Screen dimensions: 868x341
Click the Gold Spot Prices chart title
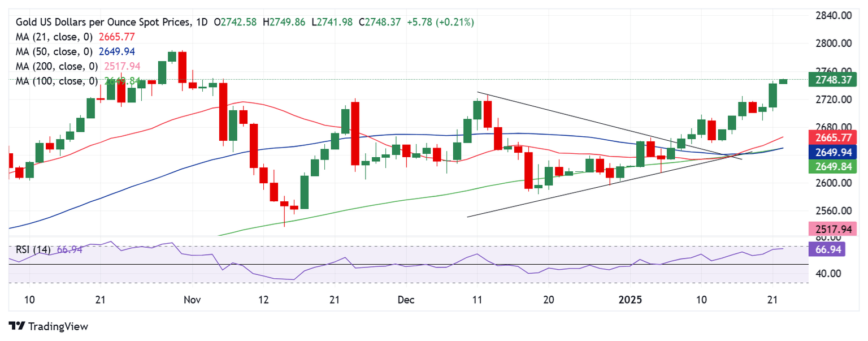pyautogui.click(x=111, y=22)
